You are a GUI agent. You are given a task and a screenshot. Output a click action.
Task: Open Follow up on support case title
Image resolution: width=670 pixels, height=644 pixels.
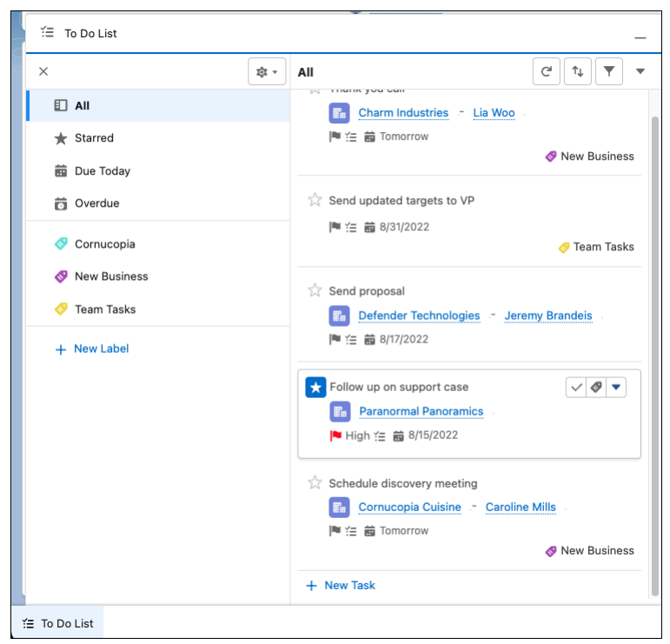[x=399, y=387]
